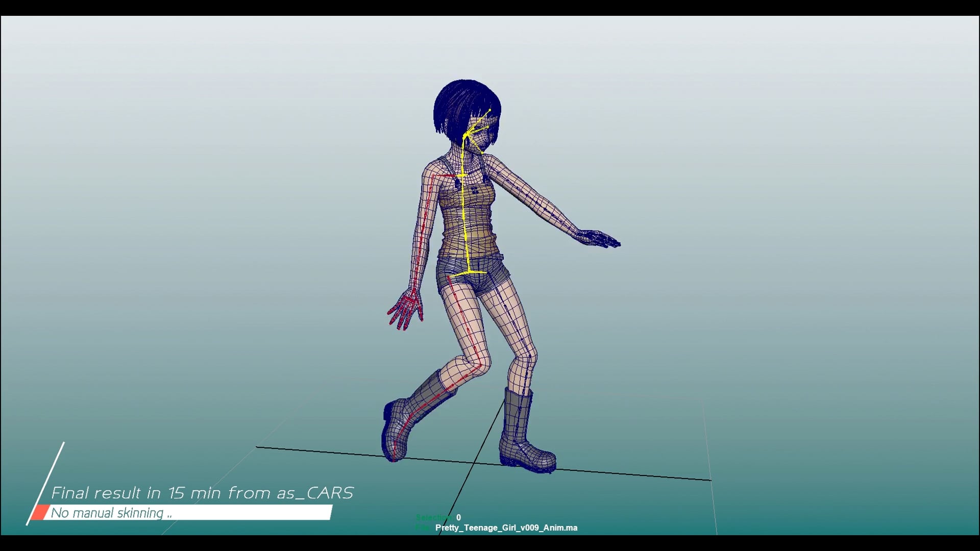Select the yellow hip joint at the pelvis
Screen dimensions: 980x551
click(468, 273)
